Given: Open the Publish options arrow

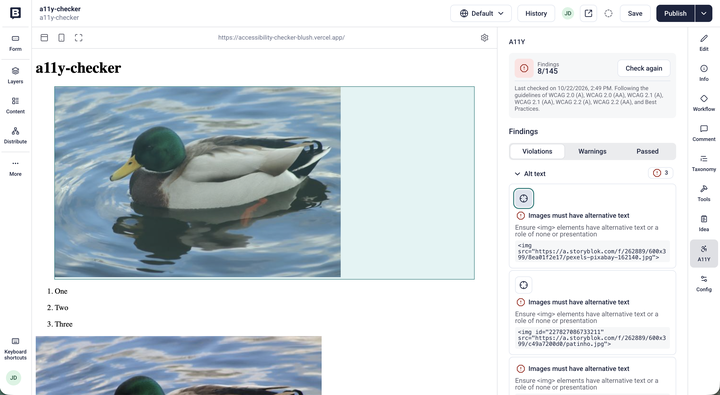Looking at the screenshot, I should pos(703,13).
